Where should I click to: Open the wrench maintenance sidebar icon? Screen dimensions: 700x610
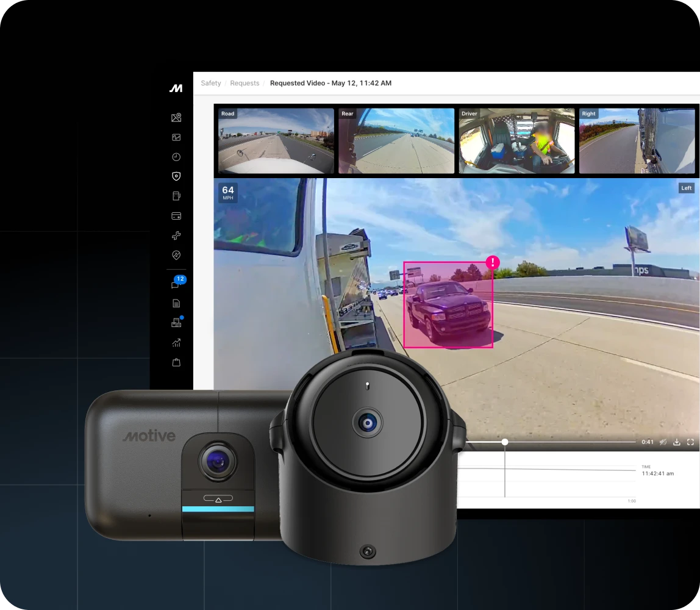coord(176,235)
